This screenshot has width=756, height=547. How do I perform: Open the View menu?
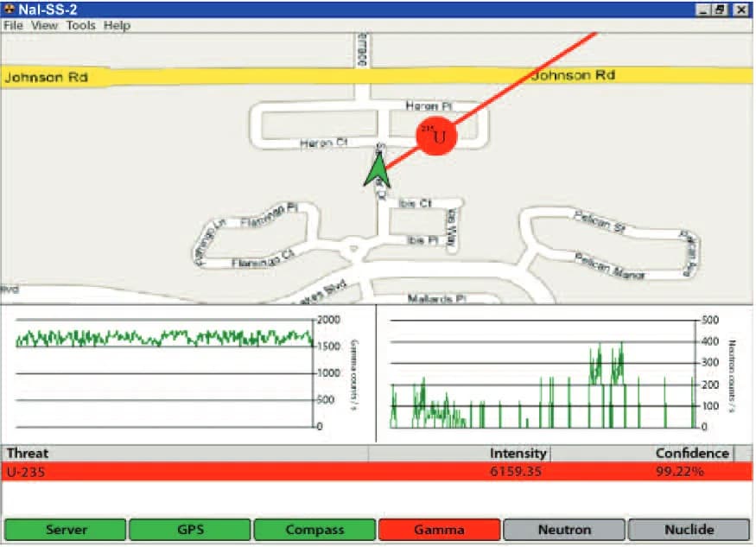click(x=44, y=26)
